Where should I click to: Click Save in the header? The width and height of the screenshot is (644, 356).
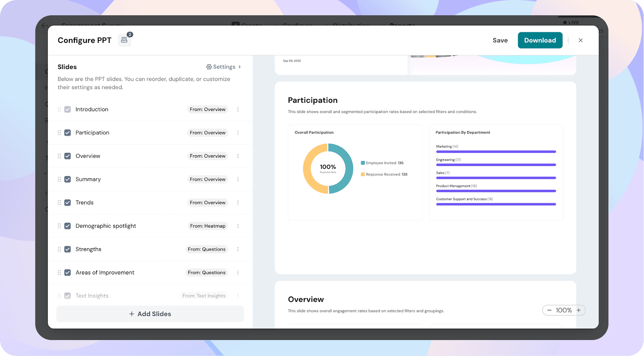(x=500, y=40)
